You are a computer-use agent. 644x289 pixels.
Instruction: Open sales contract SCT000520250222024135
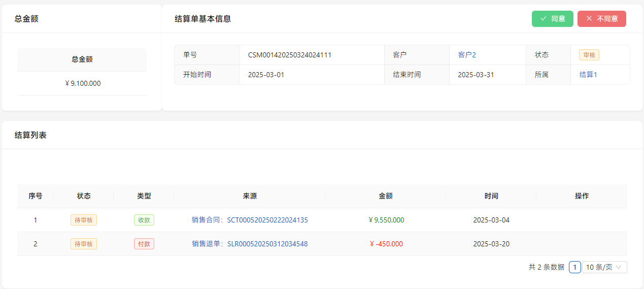click(x=250, y=220)
